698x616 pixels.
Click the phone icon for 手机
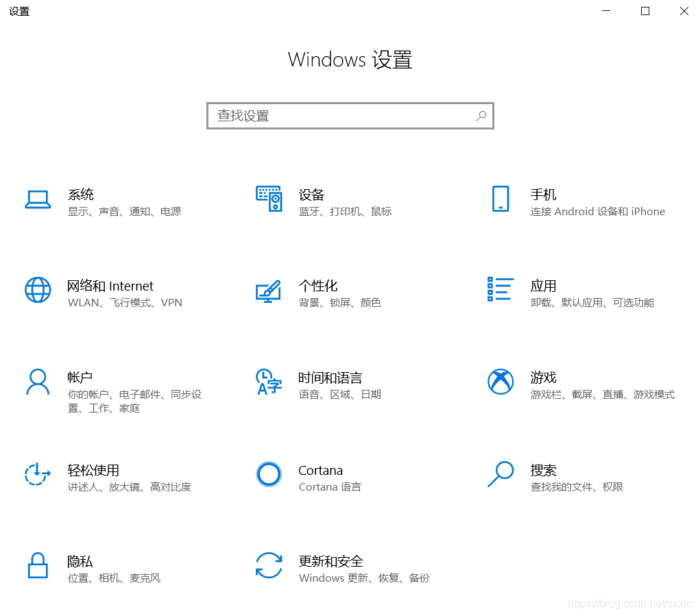click(501, 199)
